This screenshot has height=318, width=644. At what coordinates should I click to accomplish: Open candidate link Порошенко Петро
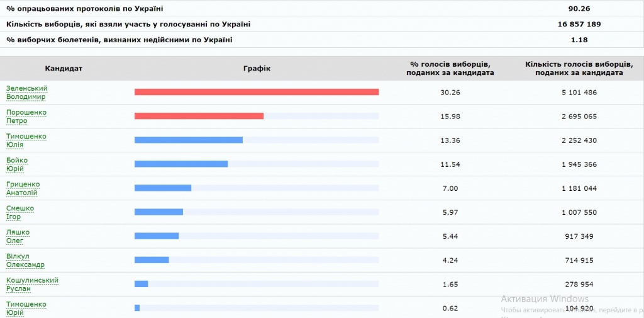coord(26,116)
